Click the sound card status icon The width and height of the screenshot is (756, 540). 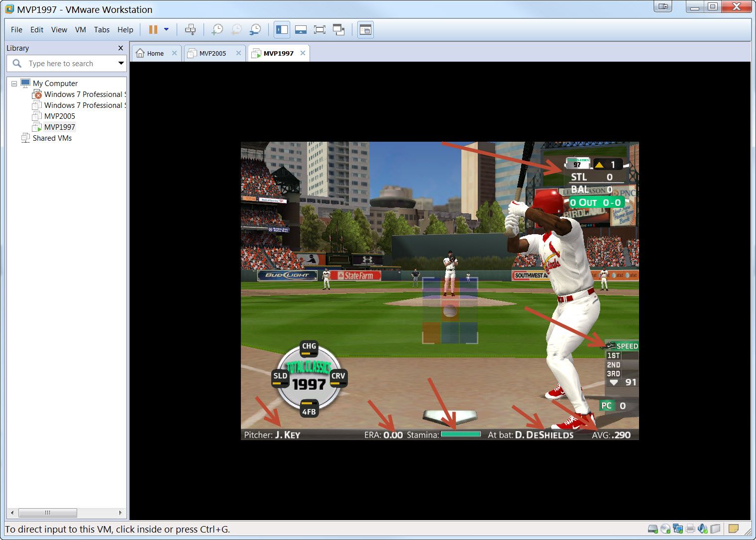click(x=702, y=529)
